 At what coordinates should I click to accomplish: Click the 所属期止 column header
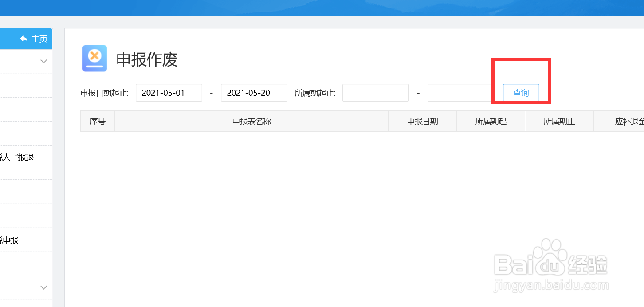pyautogui.click(x=559, y=121)
